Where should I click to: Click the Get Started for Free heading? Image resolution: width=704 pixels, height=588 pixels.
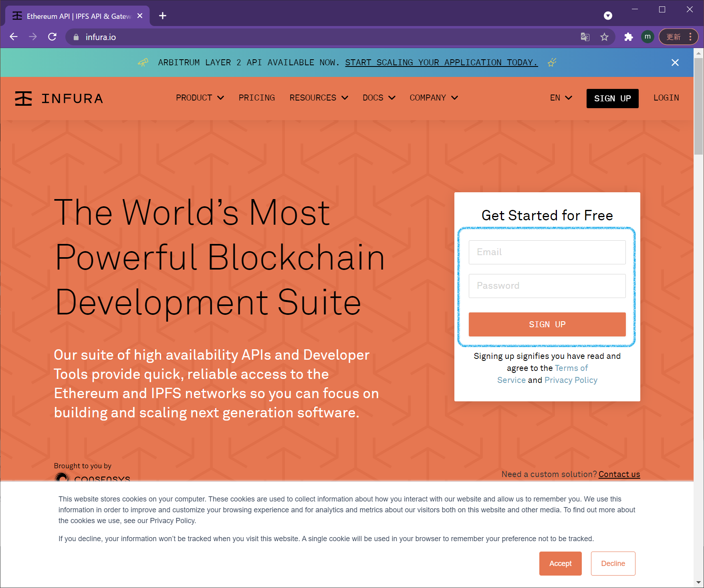(547, 215)
